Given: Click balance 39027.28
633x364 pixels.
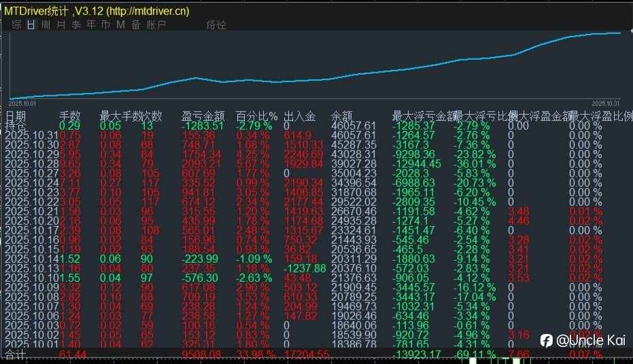Looking at the screenshot, I should click(354, 164).
